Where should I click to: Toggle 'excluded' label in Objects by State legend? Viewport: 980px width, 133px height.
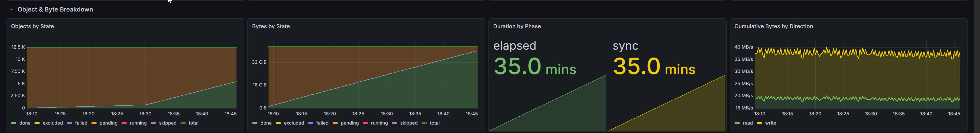(x=53, y=123)
